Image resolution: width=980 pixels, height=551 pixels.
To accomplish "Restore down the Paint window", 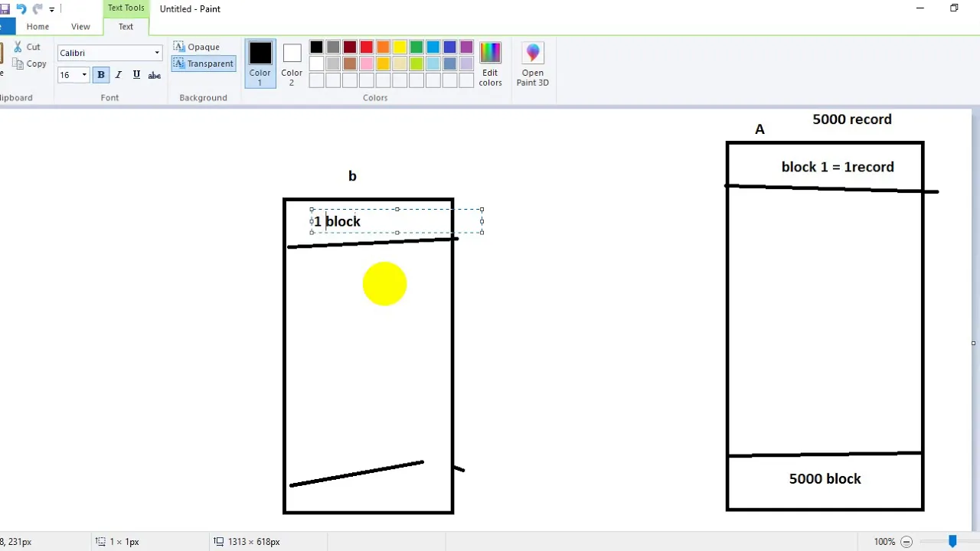I will tap(954, 8).
